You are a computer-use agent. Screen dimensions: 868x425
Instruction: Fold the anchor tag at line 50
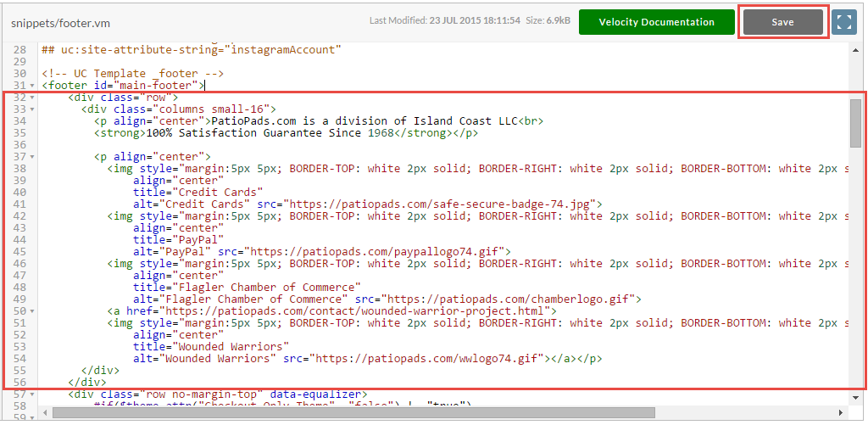[32, 310]
